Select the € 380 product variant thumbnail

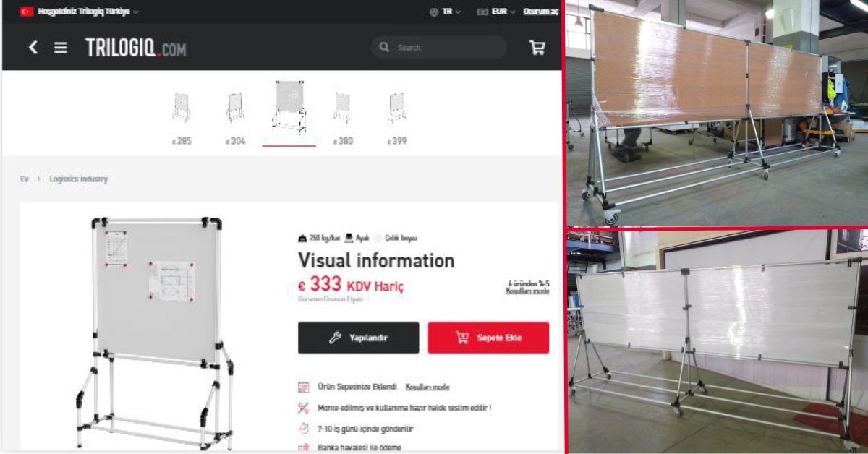pos(343,119)
